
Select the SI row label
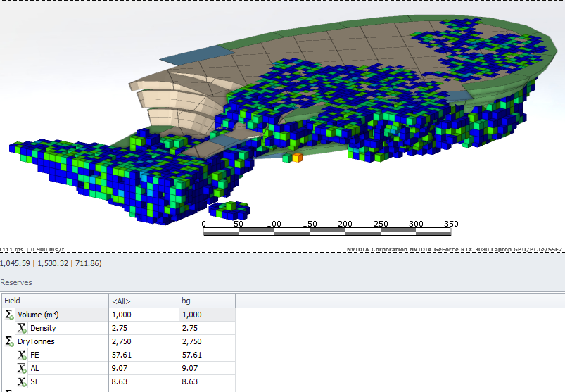tap(34, 381)
